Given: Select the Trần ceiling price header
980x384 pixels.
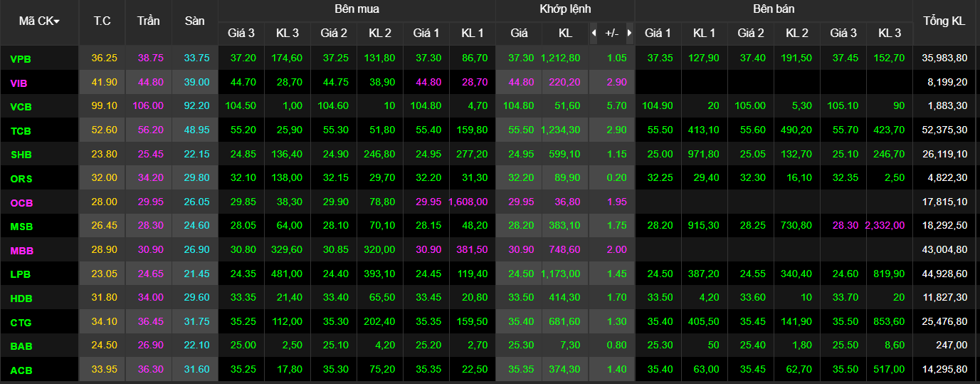Looking at the screenshot, I should point(148,21).
